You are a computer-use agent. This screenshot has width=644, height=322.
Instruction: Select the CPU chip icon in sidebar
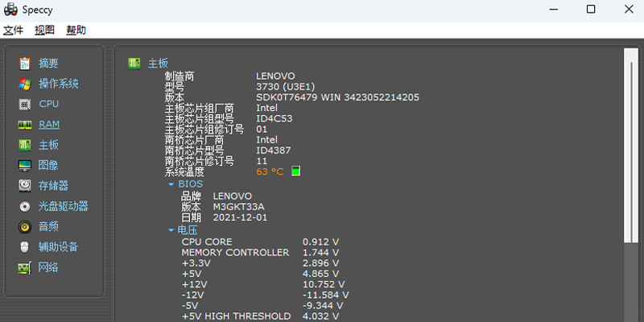coord(25,104)
